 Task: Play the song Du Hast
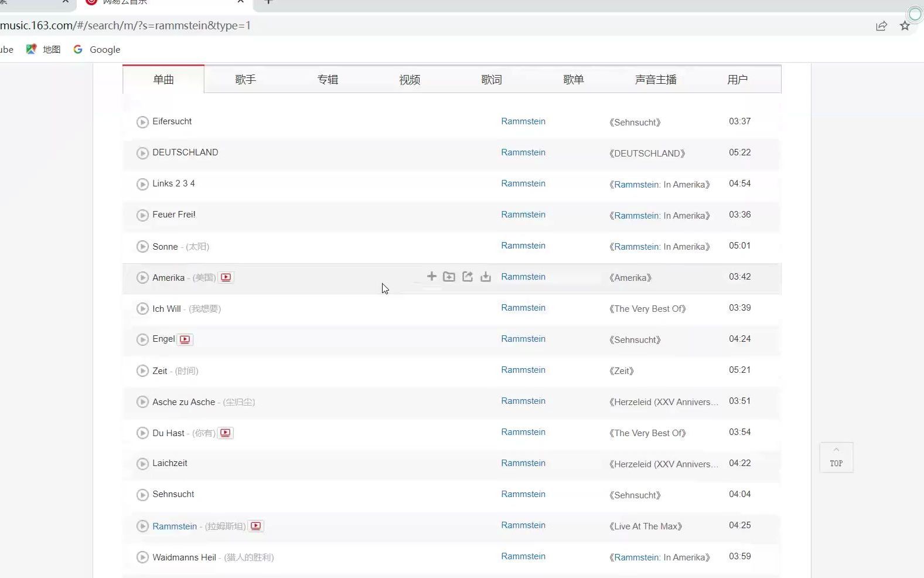[142, 433]
